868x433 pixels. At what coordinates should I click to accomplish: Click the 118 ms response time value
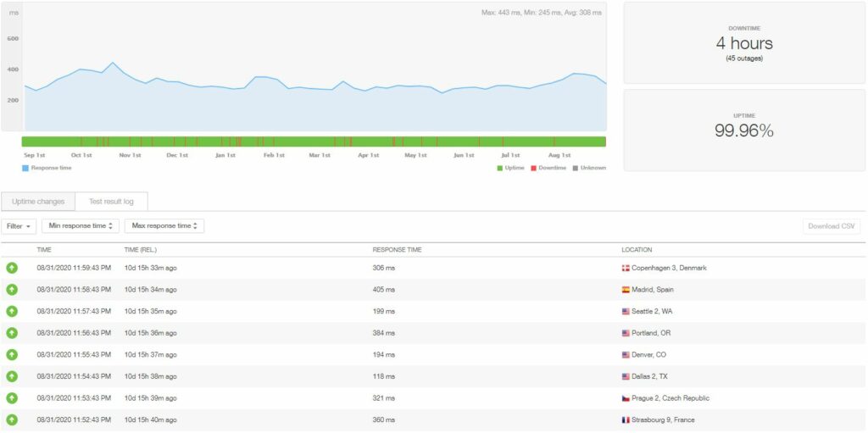384,376
